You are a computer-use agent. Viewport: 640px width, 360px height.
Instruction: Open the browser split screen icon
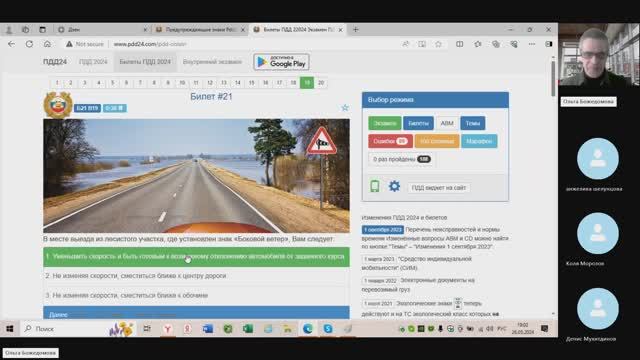460,44
